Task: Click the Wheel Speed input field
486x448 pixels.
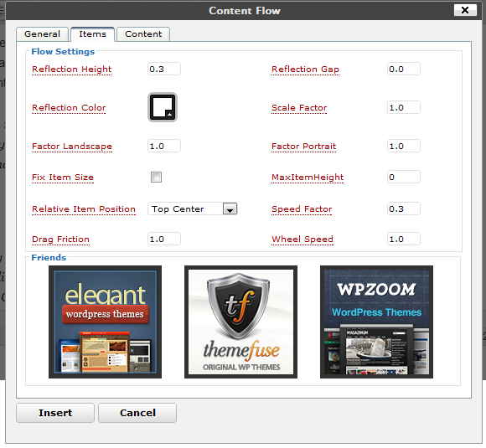Action: click(x=404, y=239)
